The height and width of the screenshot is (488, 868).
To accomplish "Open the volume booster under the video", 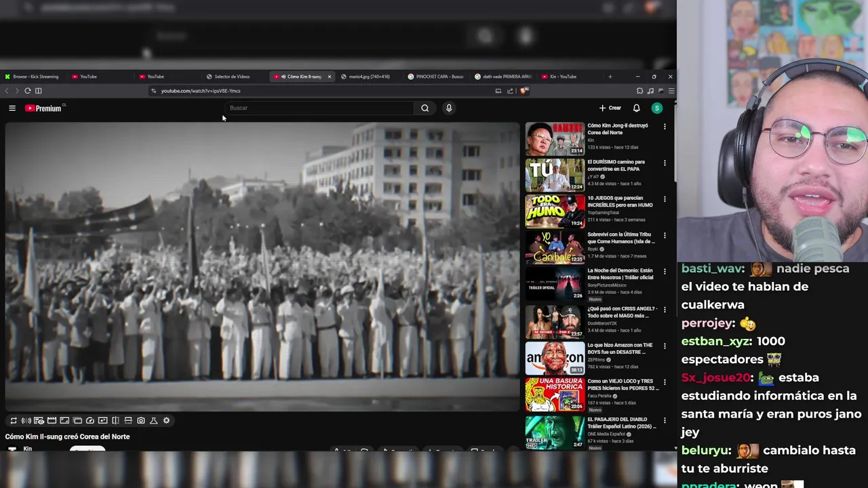I will coord(26,420).
